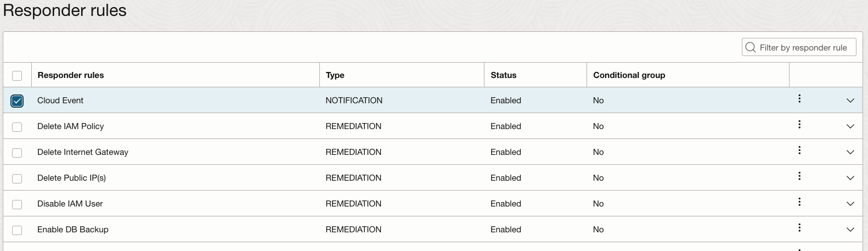This screenshot has height=251, width=868.
Task: Expand the Cloud Event row details
Action: click(850, 101)
